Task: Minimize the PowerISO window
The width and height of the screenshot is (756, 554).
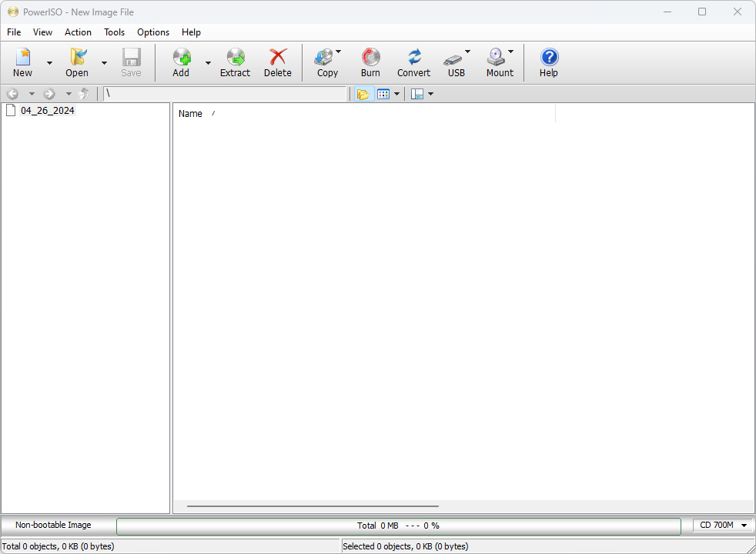Action: [667, 12]
